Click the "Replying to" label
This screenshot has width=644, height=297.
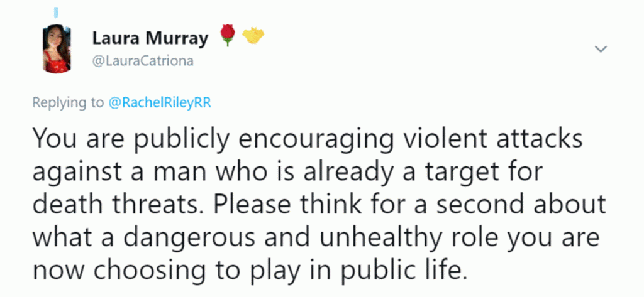(x=69, y=104)
